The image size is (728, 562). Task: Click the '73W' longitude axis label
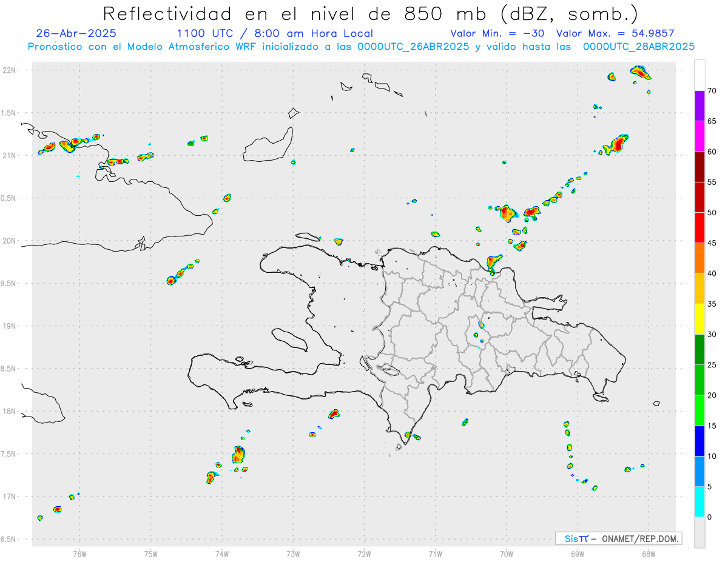[293, 554]
